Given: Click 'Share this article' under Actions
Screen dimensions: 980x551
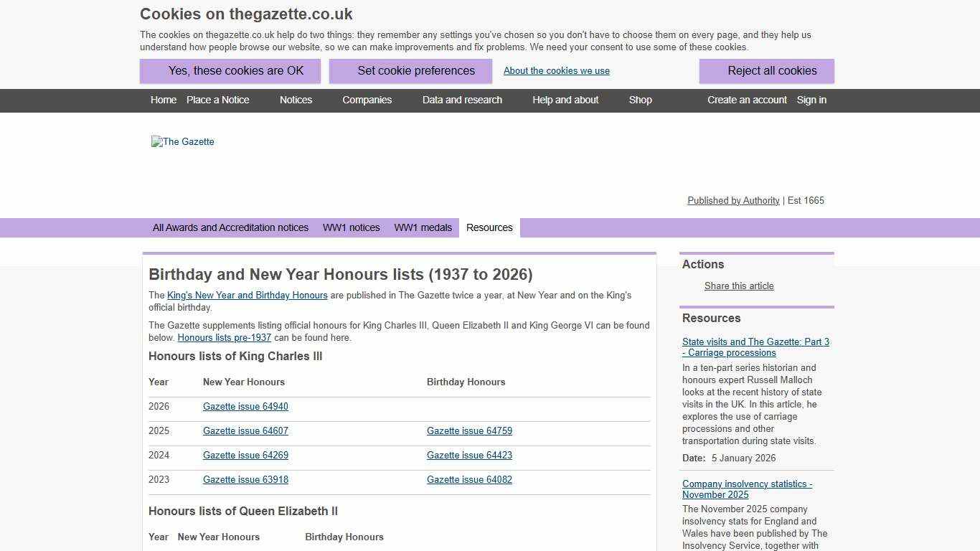Looking at the screenshot, I should coord(739,286).
